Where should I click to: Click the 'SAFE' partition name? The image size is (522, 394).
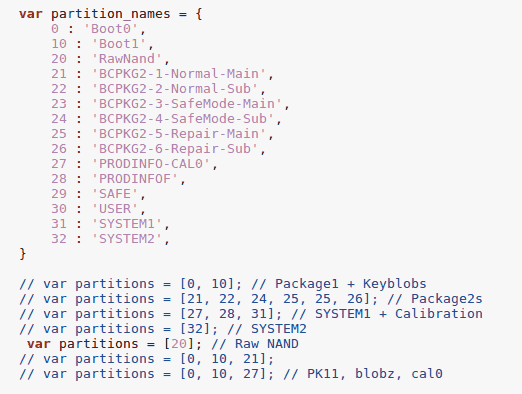(115, 194)
